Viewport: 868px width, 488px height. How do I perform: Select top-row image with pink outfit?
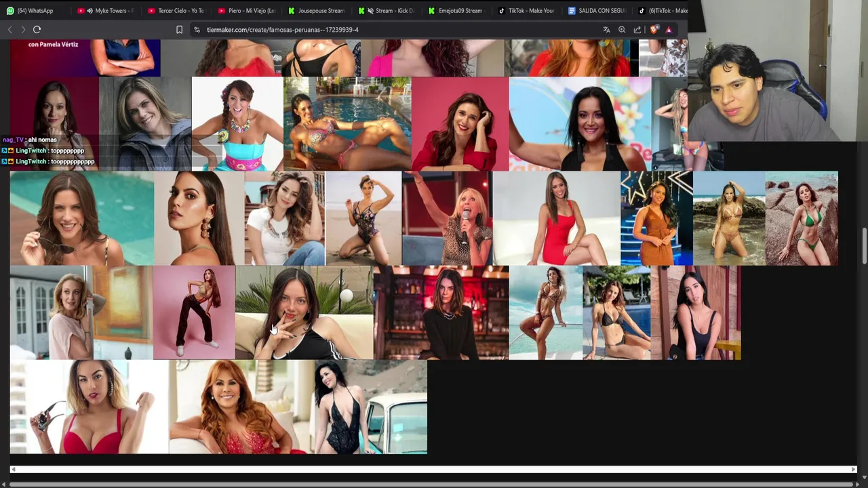(433, 58)
